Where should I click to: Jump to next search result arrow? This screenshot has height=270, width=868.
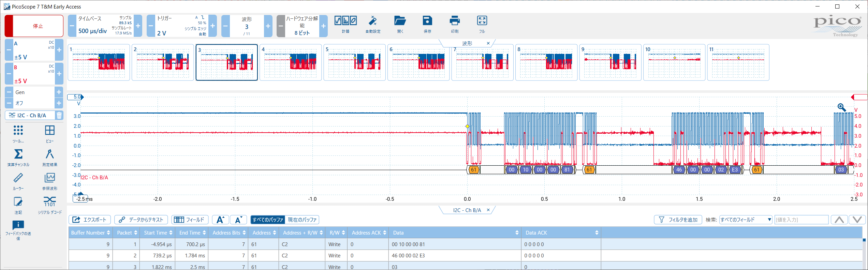coord(857,220)
